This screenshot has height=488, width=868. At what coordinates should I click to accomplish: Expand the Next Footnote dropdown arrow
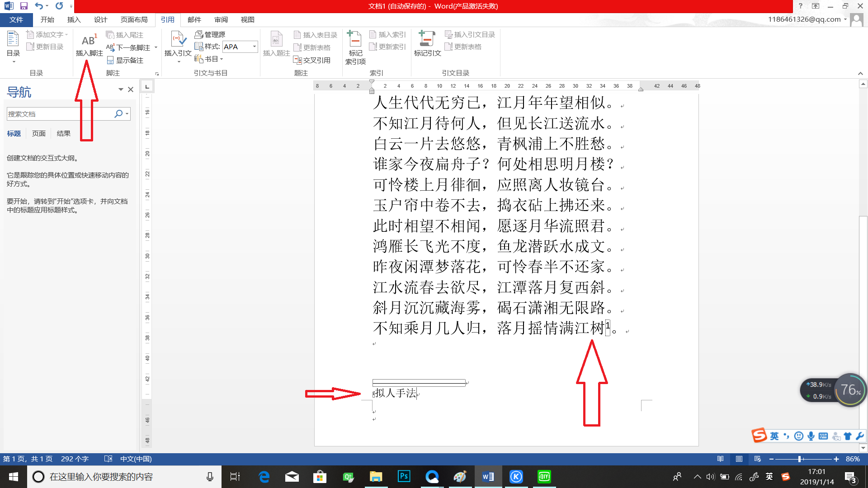[156, 47]
